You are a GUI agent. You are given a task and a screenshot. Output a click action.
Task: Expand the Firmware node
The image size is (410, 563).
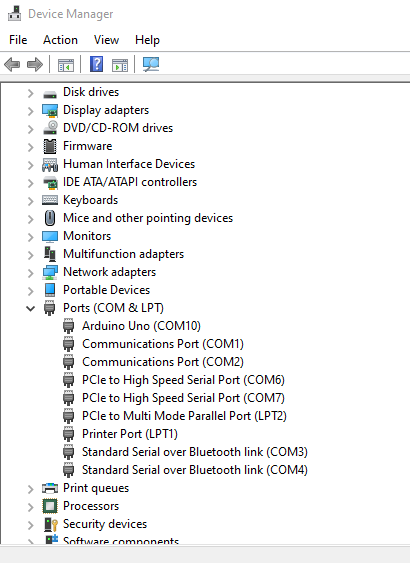click(31, 147)
